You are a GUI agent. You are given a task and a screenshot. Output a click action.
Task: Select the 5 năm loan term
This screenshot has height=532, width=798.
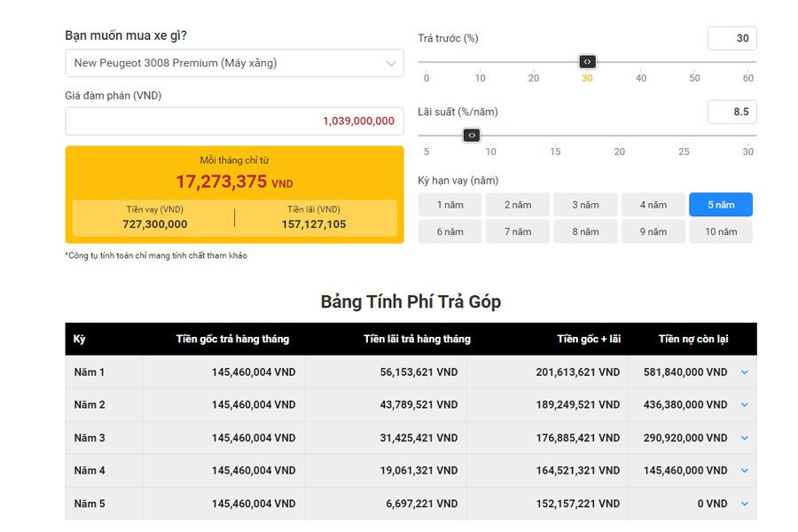click(x=721, y=205)
